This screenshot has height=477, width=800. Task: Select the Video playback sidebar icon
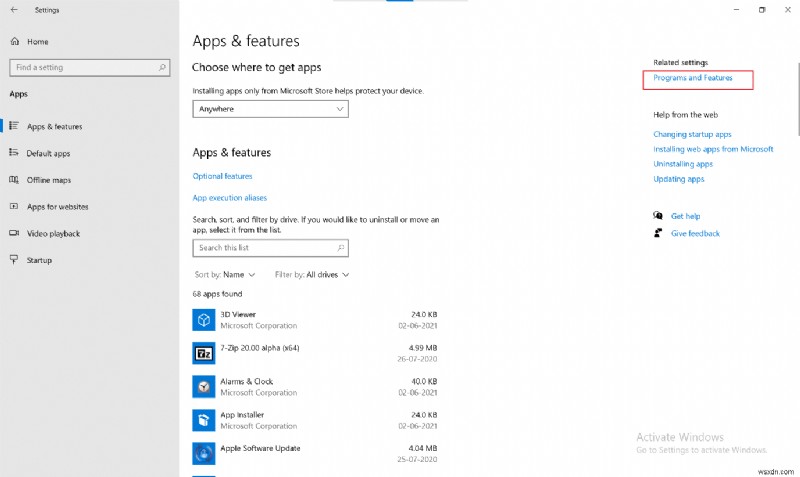[x=14, y=233]
